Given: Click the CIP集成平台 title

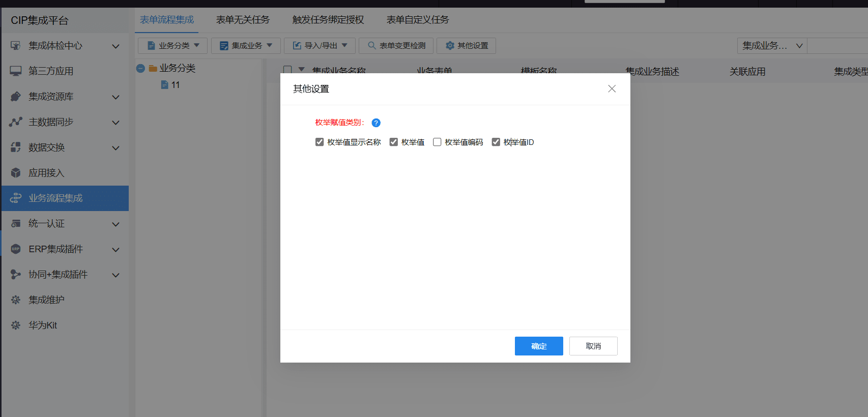Looking at the screenshot, I should [40, 20].
